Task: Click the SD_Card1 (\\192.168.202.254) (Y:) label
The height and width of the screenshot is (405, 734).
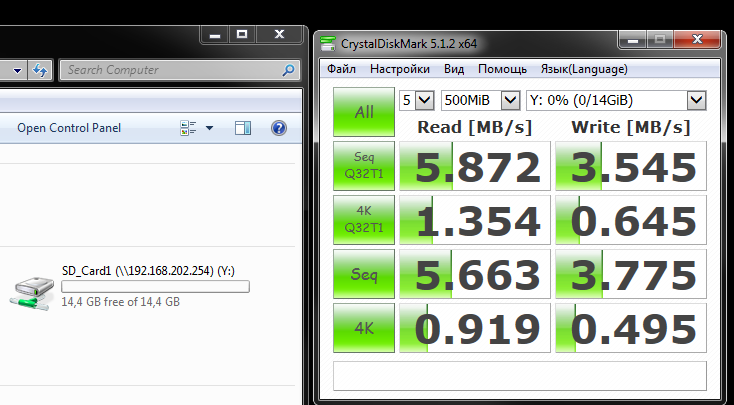Action: (148, 271)
